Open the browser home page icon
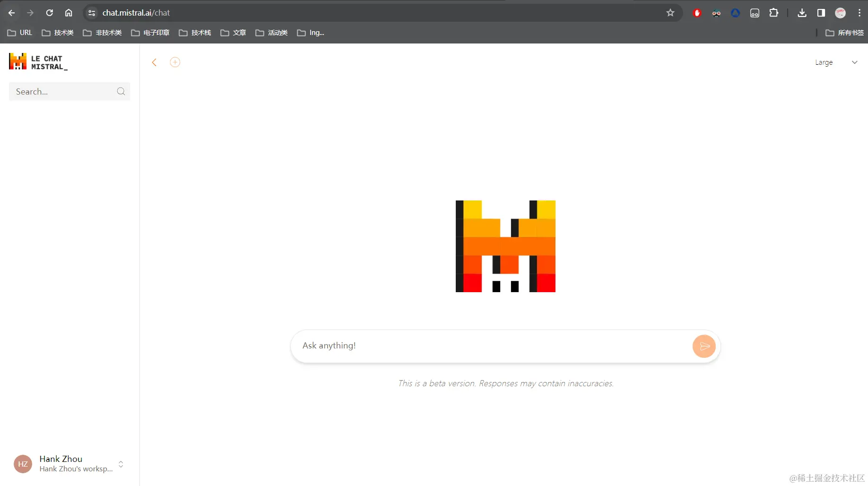Viewport: 868px width, 486px height. click(69, 13)
